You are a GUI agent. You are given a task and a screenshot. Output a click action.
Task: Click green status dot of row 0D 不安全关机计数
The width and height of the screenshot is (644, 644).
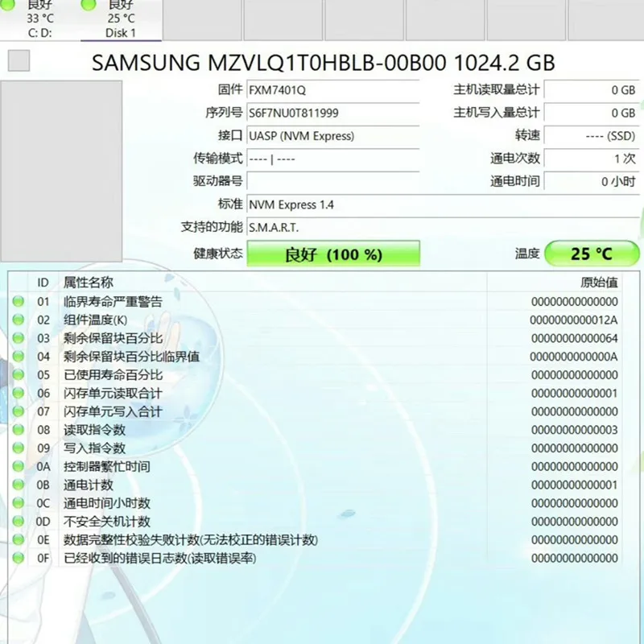(18, 521)
